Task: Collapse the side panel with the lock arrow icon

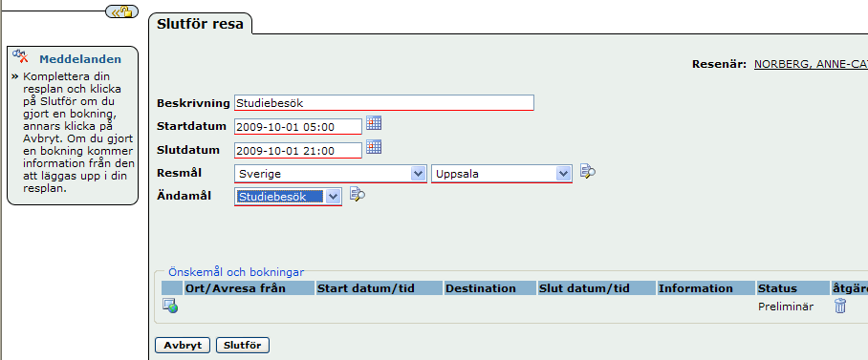Action: [121, 11]
